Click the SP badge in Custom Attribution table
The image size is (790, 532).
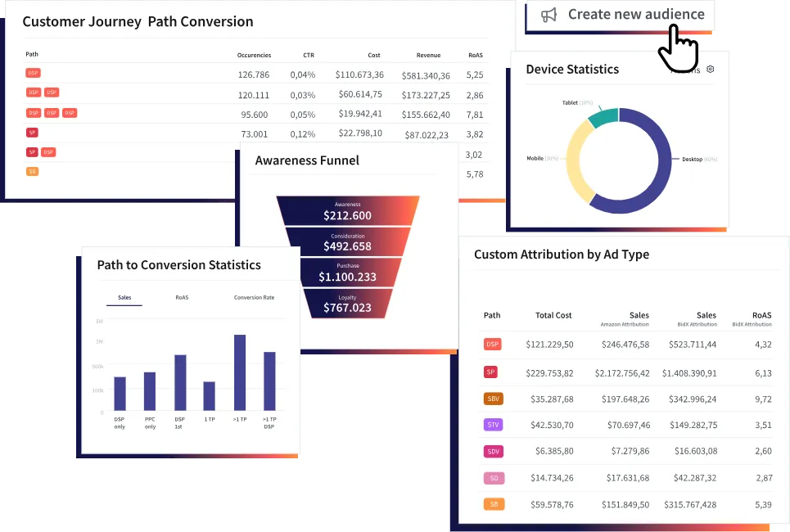coord(491,372)
